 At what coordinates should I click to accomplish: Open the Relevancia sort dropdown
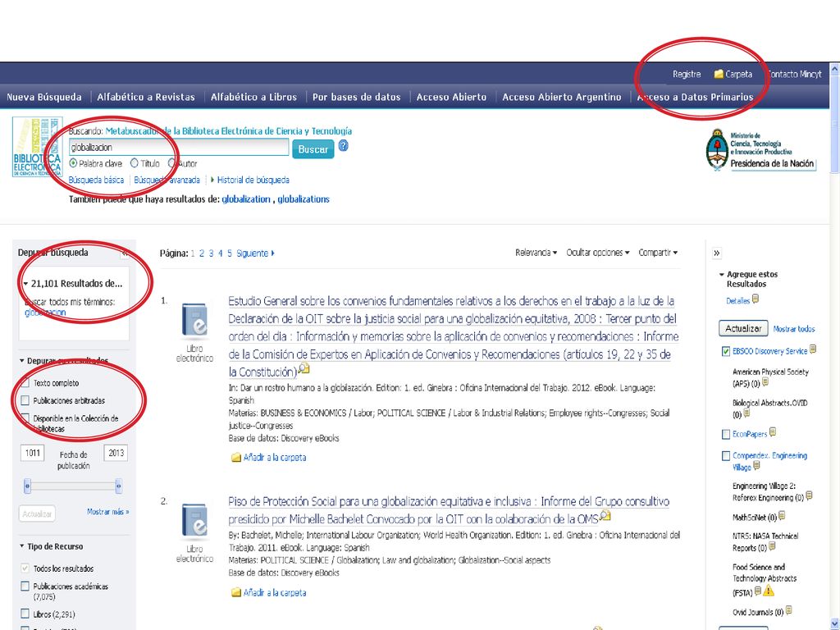536,253
